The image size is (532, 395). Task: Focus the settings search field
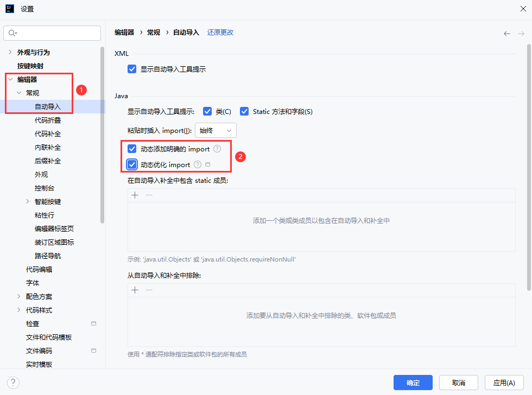pyautogui.click(x=52, y=33)
